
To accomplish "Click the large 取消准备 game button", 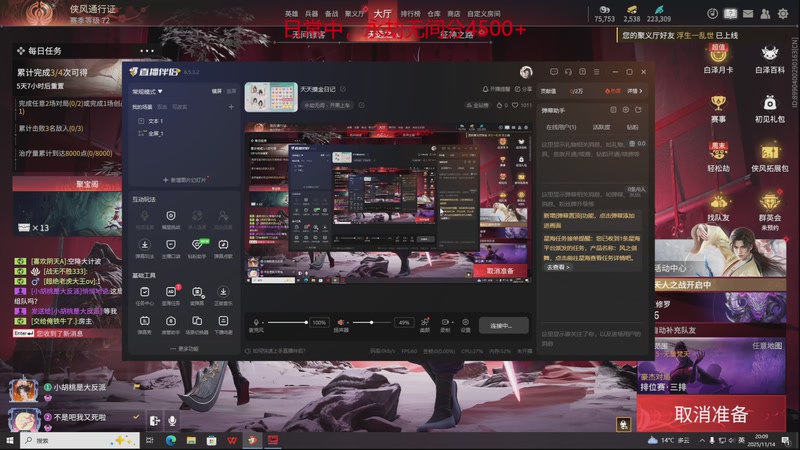I will pos(711,414).
